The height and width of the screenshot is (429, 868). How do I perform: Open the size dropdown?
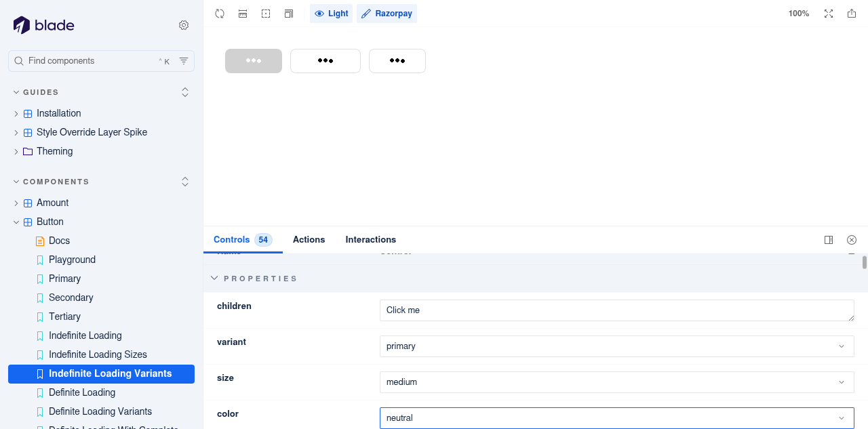(x=616, y=382)
